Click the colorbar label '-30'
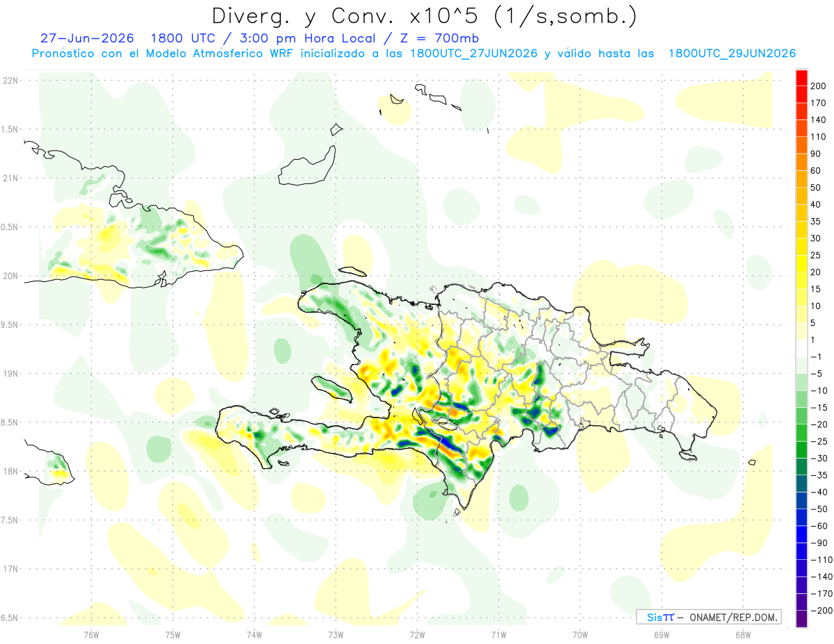This screenshot has width=834, height=644. tap(819, 459)
